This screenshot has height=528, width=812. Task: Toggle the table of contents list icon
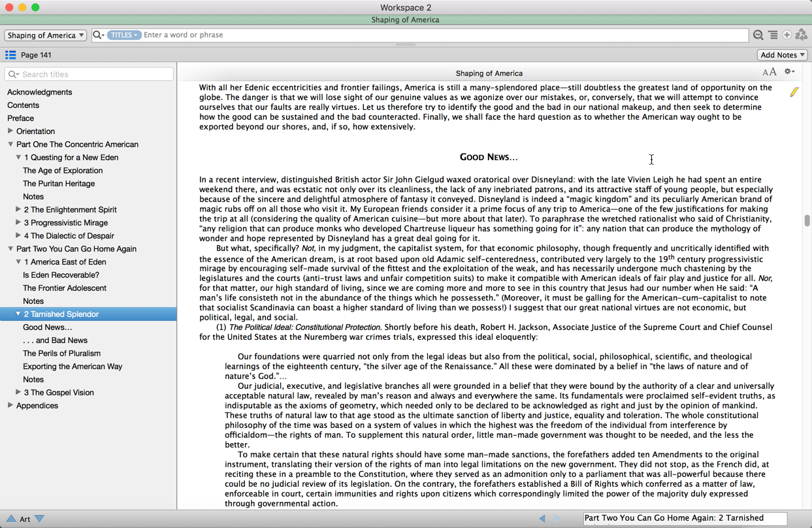(10, 55)
